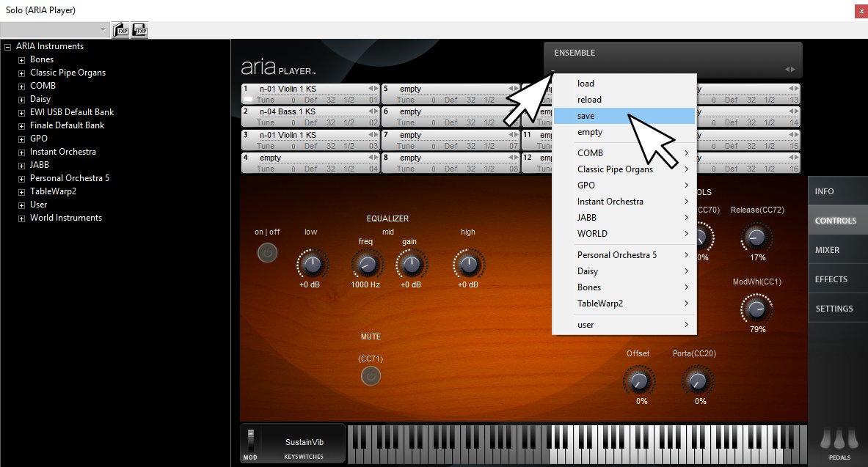Switch to the MIXER tab
This screenshot has height=467, width=868.
point(827,250)
